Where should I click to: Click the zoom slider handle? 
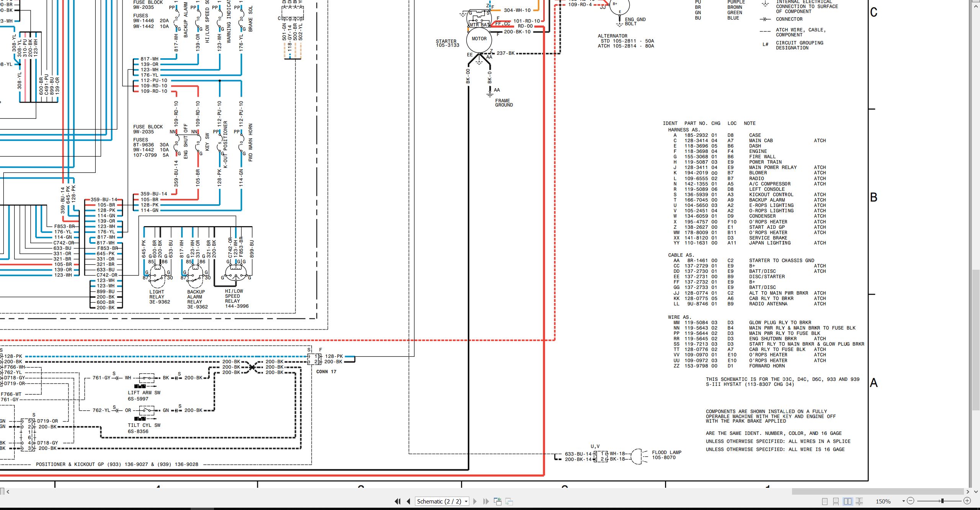tap(942, 501)
